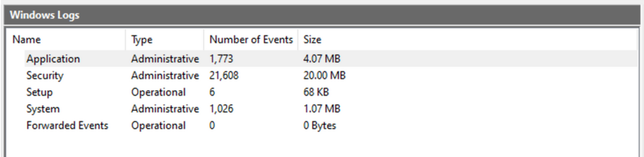Image resolution: width=644 pixels, height=157 pixels.
Task: Click the 1,026 events count for System
Action: point(221,109)
